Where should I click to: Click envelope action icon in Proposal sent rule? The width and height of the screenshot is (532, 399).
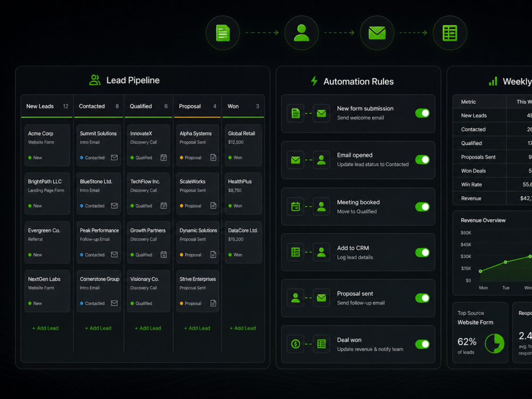pyautogui.click(x=321, y=298)
